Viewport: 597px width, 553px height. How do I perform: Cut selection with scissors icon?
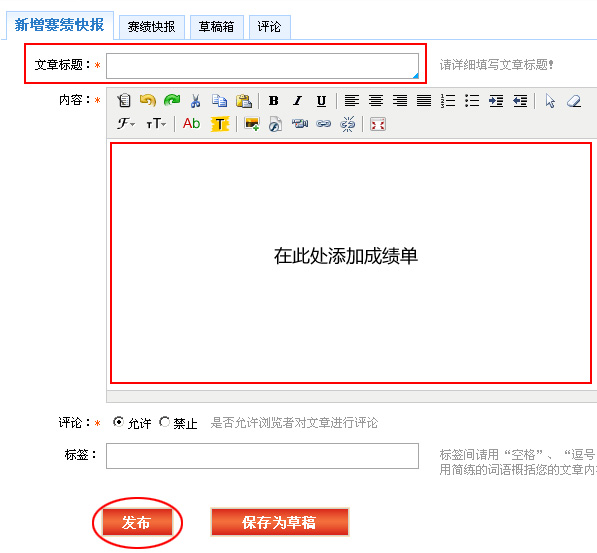[196, 101]
